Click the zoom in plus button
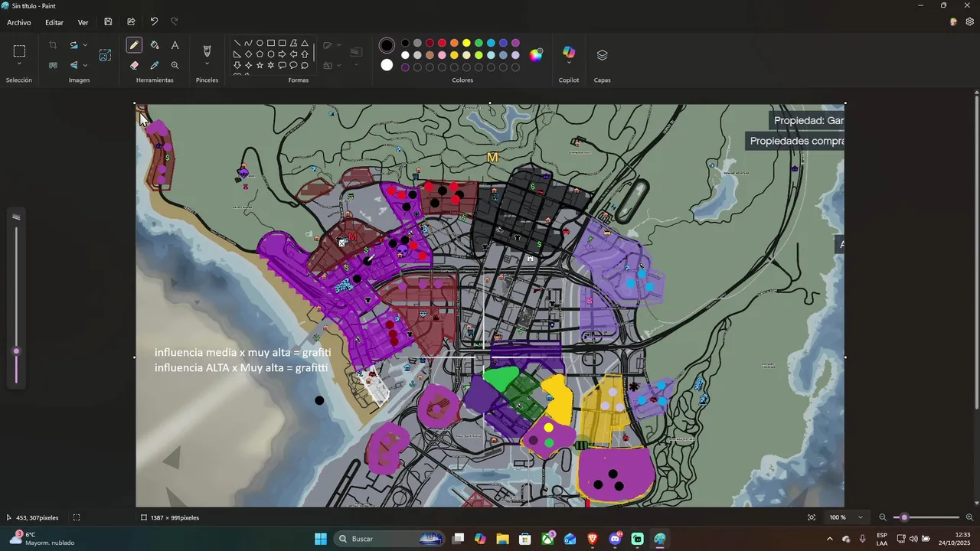 click(969, 517)
